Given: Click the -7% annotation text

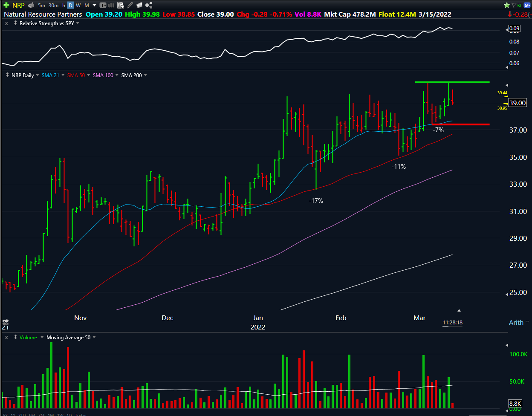Looking at the screenshot, I should click(438, 130).
